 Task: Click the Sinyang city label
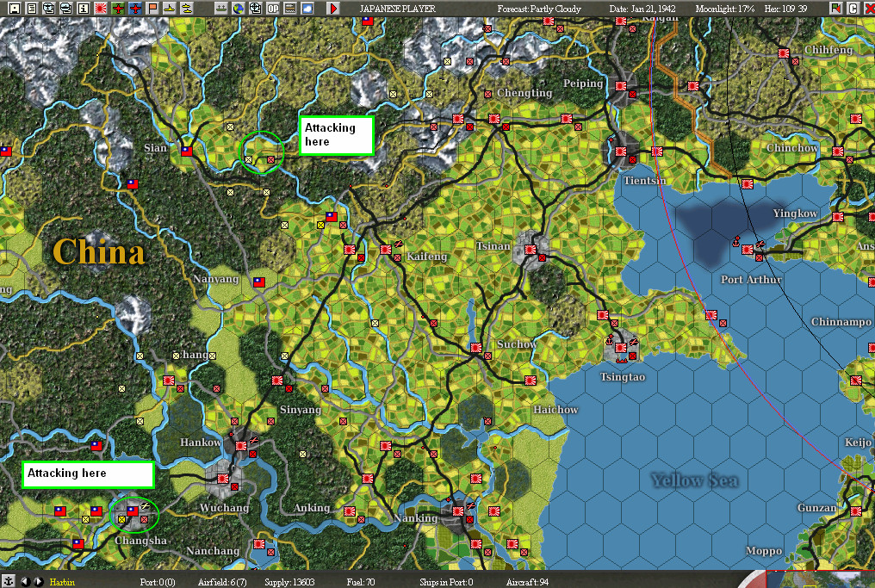(301, 410)
